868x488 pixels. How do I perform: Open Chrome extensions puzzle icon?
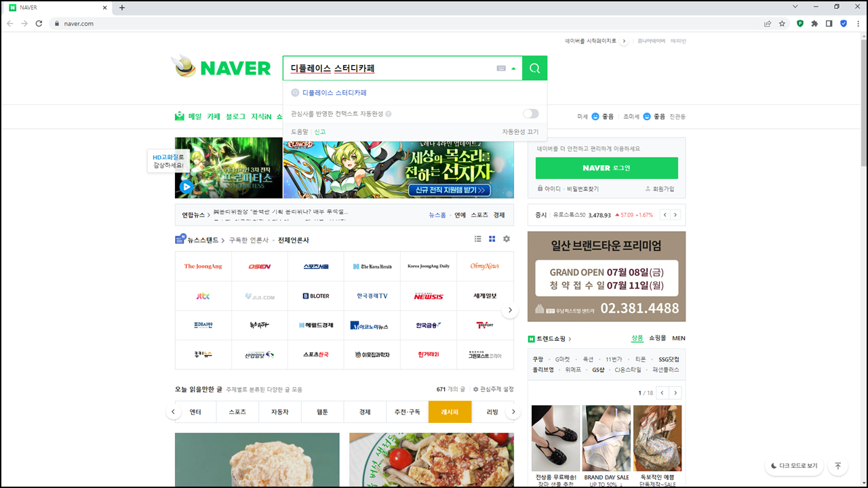814,23
